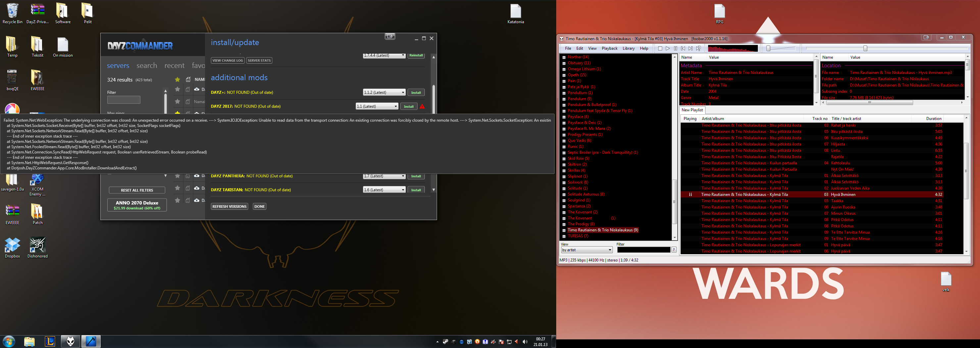Open Windows Start menu
Image resolution: width=980 pixels, height=348 pixels.
tap(9, 341)
